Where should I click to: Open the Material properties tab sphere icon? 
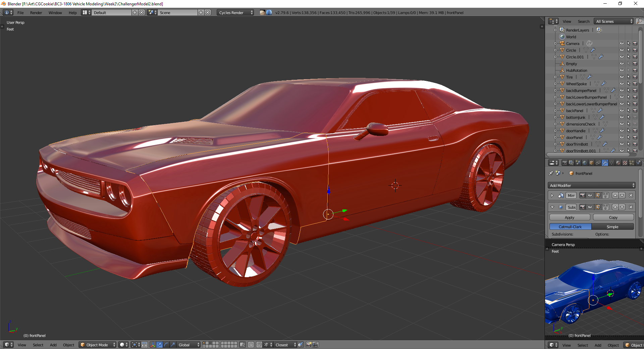click(x=618, y=163)
